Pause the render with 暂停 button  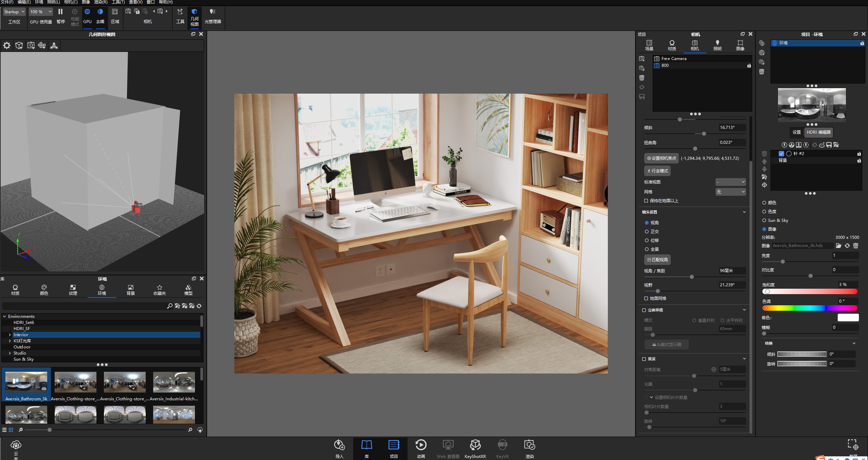tap(60, 16)
